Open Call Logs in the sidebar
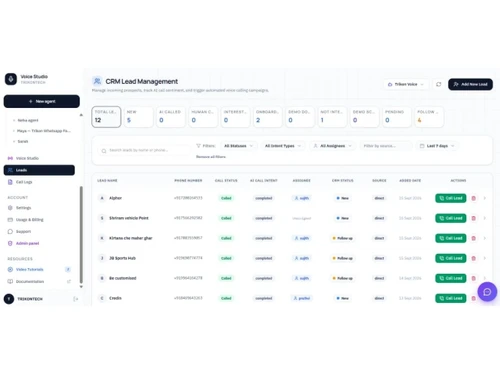 [24, 182]
